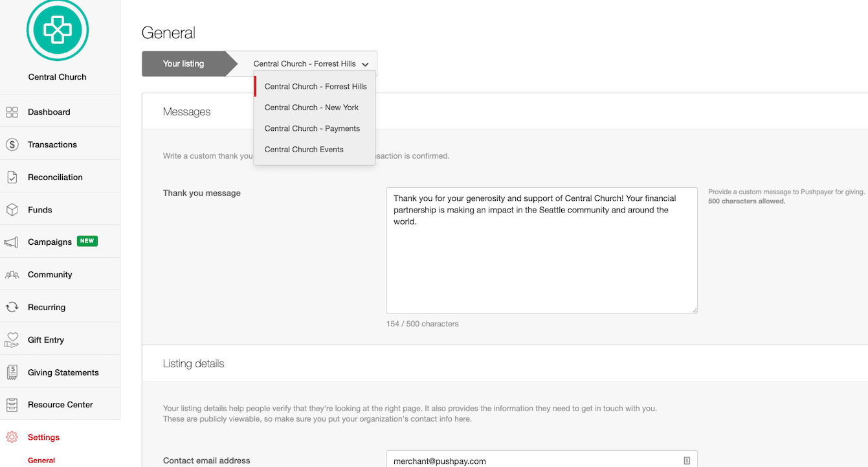Open Campaigns via the megaphone icon
The height and width of the screenshot is (467, 868).
point(12,241)
